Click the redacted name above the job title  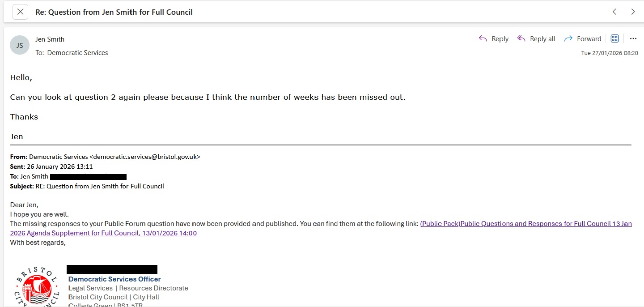(112, 269)
